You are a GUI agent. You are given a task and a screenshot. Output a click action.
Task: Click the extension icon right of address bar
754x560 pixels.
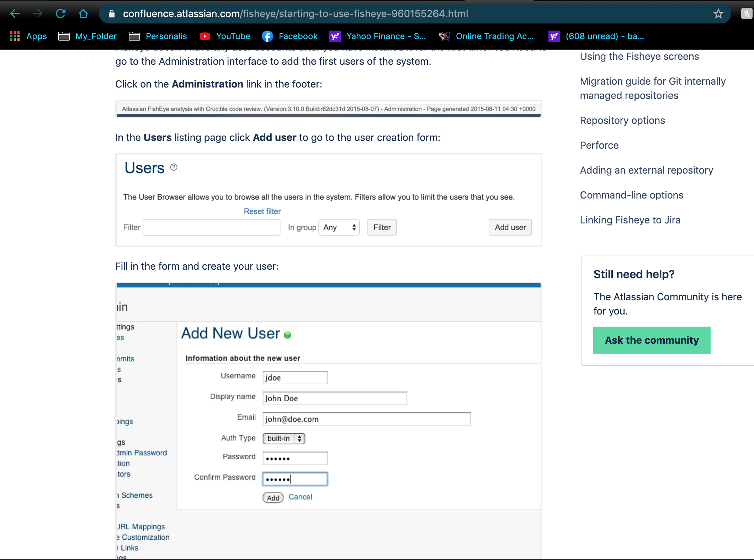(x=747, y=14)
